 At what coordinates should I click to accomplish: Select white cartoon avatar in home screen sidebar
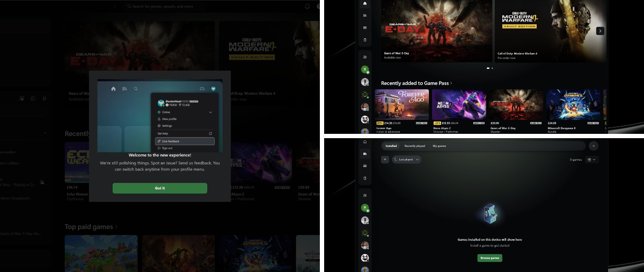[x=365, y=119]
